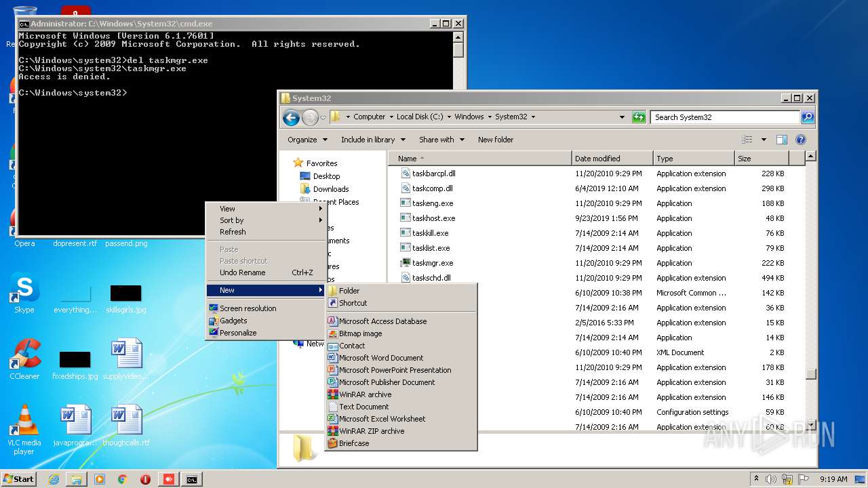Click the Name column header
Viewport: 868px width, 488px height.
(x=480, y=159)
